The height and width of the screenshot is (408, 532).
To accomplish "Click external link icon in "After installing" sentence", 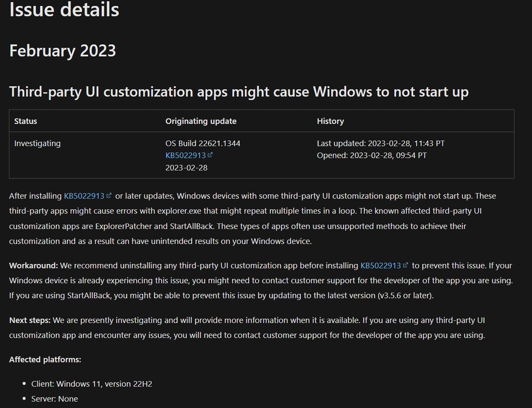I will 109,195.
